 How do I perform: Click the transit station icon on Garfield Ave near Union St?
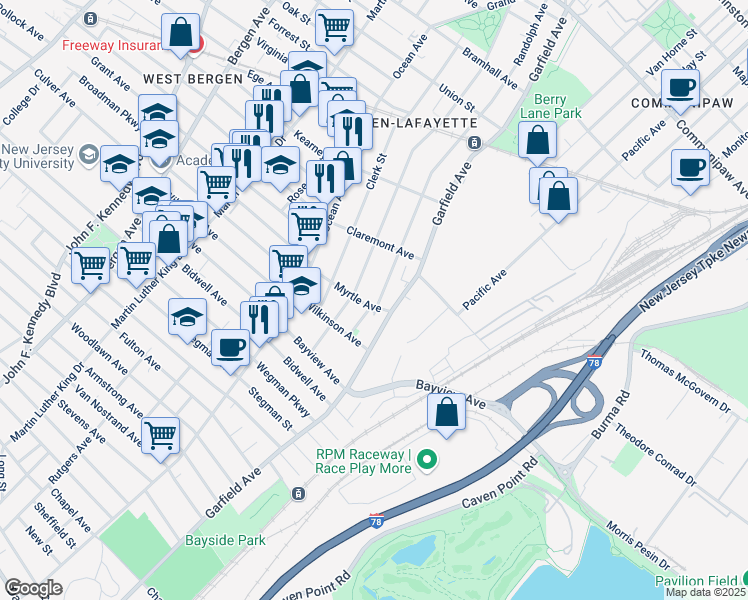(x=474, y=143)
